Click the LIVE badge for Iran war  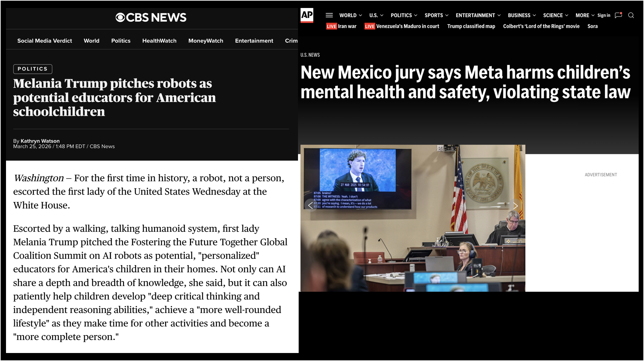pos(331,26)
